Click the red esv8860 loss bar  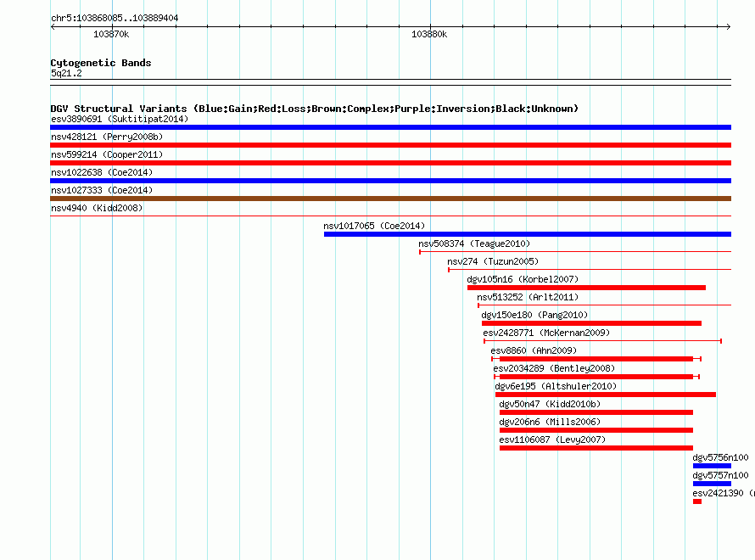point(596,359)
